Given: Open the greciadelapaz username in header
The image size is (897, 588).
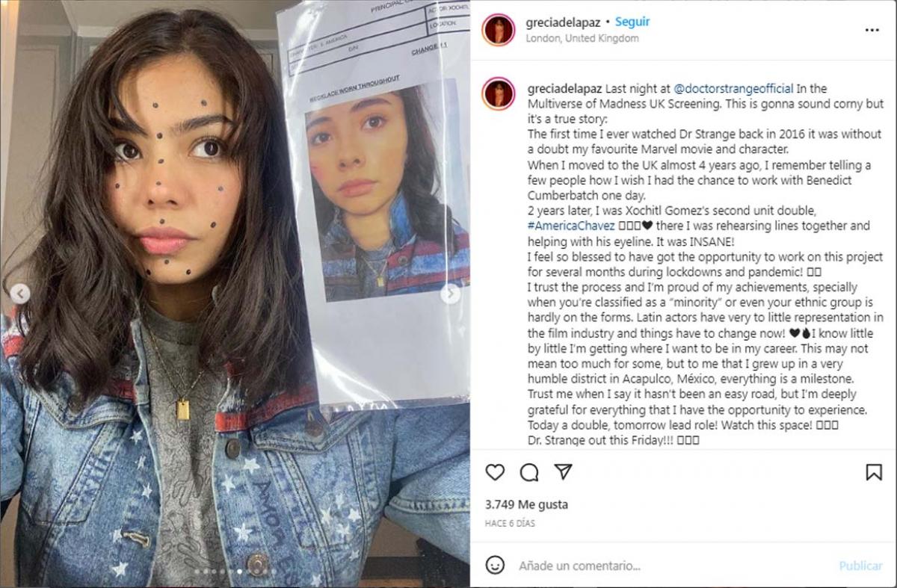Looking at the screenshot, I should [x=562, y=22].
